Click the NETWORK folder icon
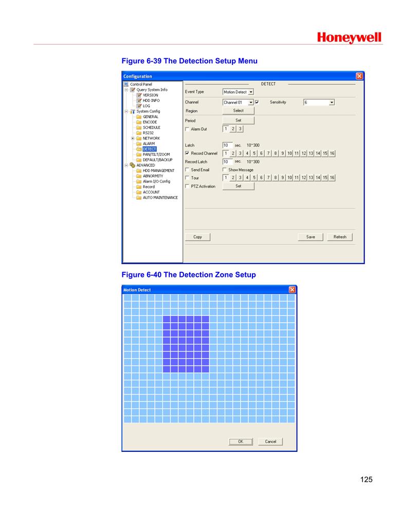Screen dimensions: 420x510 (139, 138)
